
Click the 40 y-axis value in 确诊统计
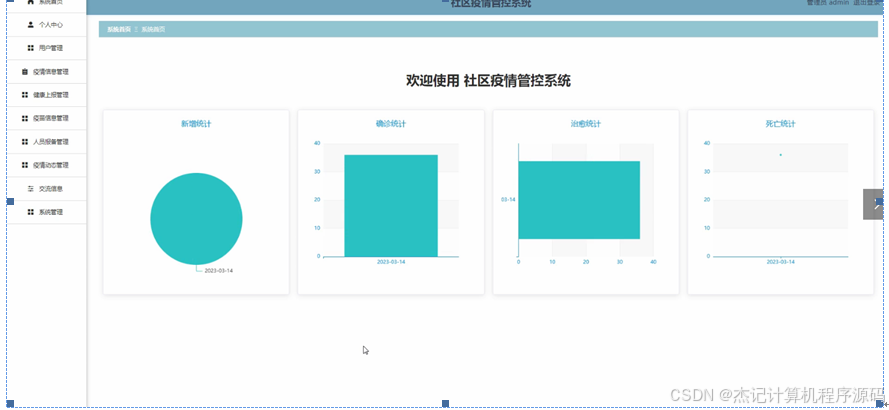318,143
